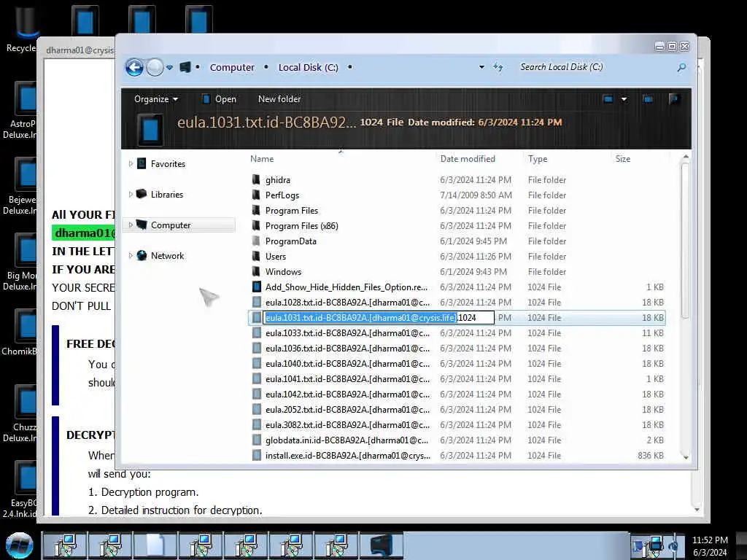Screen dimensions: 747x560
Task: Select Computer in navigation pane
Action: coord(171,225)
